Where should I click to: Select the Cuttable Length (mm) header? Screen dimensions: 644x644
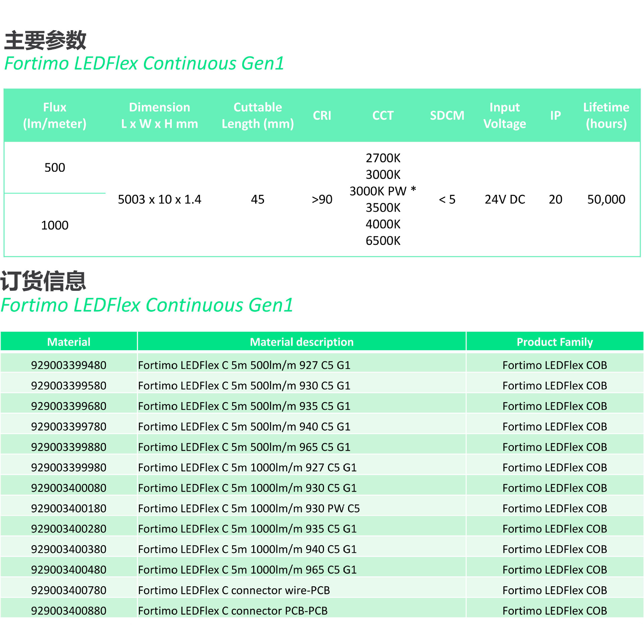point(258,115)
